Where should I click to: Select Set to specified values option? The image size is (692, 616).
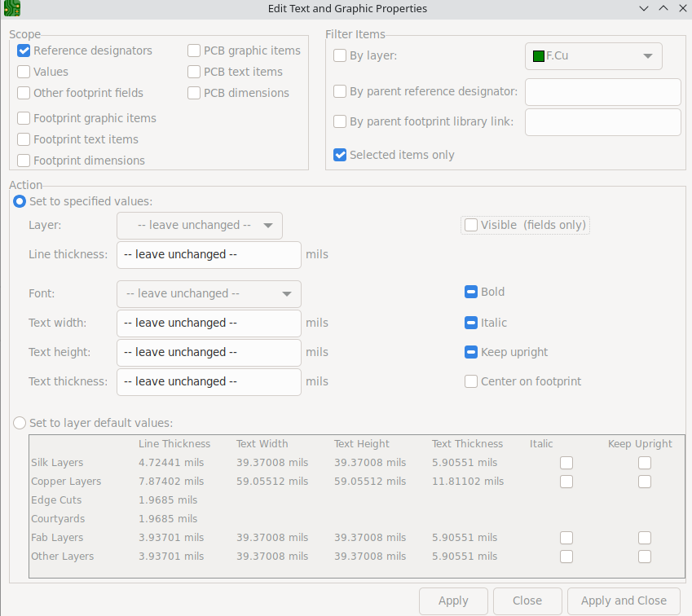pos(20,201)
